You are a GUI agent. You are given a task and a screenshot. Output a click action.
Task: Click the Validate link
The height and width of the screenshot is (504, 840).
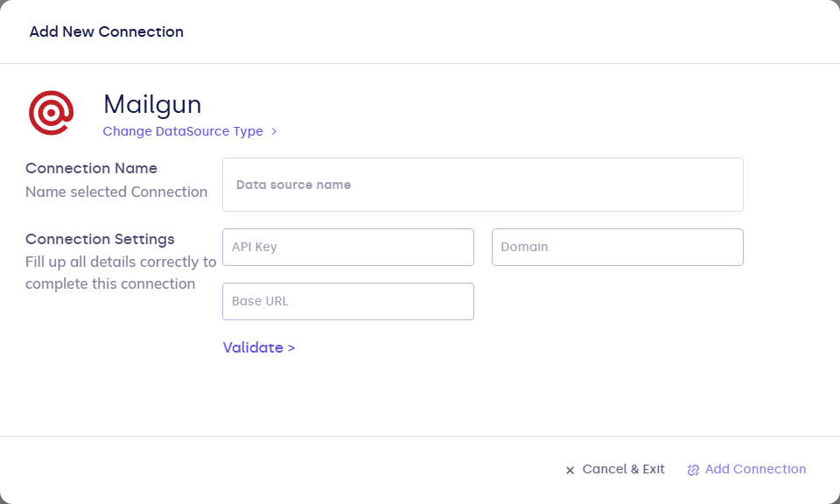259,347
